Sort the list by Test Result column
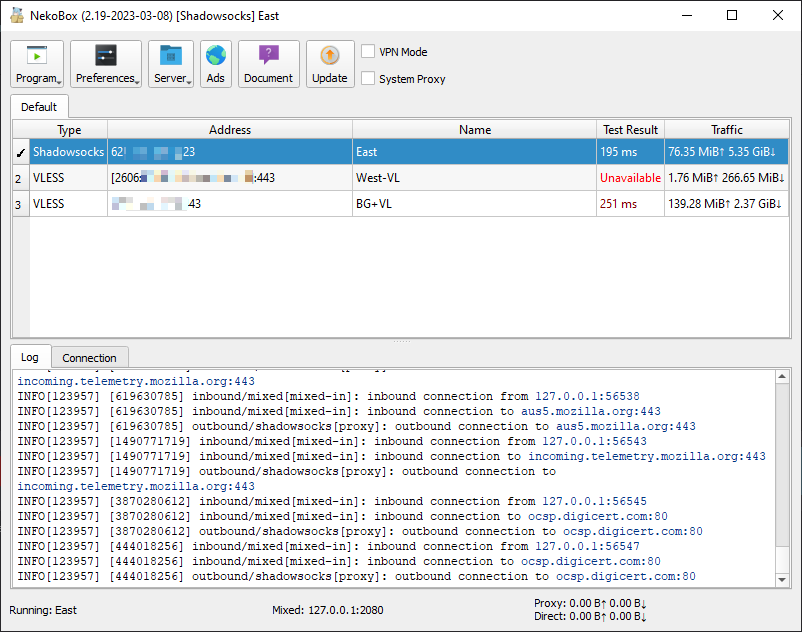The height and width of the screenshot is (632, 802). (630, 130)
